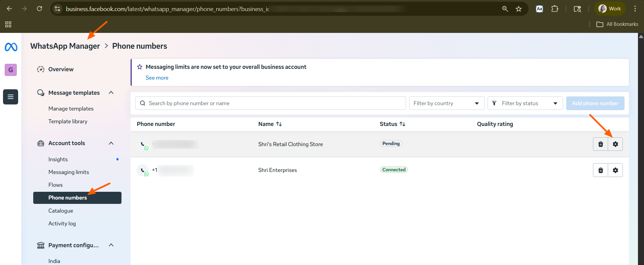Click the phone icon for Shri's Retail Clothing Store
The width and height of the screenshot is (644, 265).
(x=143, y=144)
